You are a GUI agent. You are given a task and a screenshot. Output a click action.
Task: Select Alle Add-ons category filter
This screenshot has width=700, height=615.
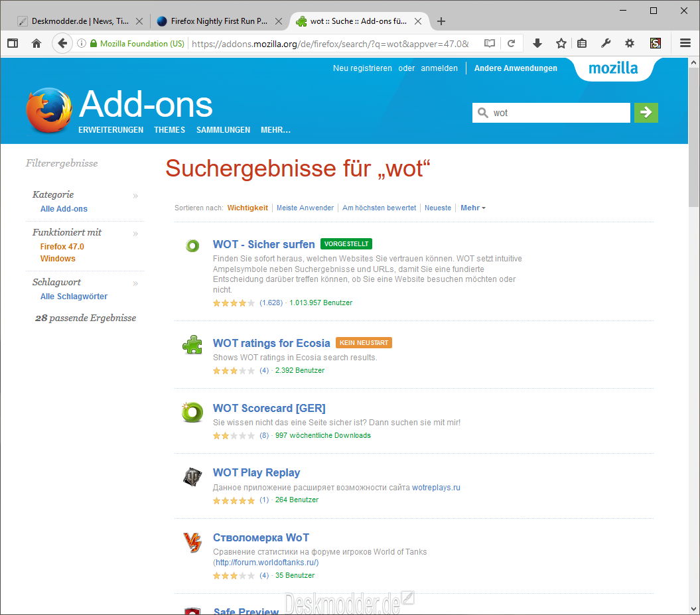pyautogui.click(x=64, y=209)
